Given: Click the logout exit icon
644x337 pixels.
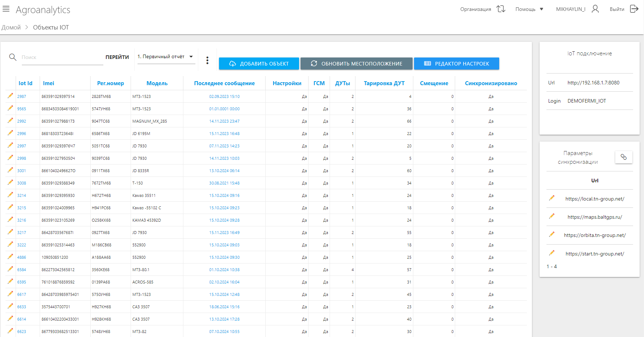Looking at the screenshot, I should point(634,9).
